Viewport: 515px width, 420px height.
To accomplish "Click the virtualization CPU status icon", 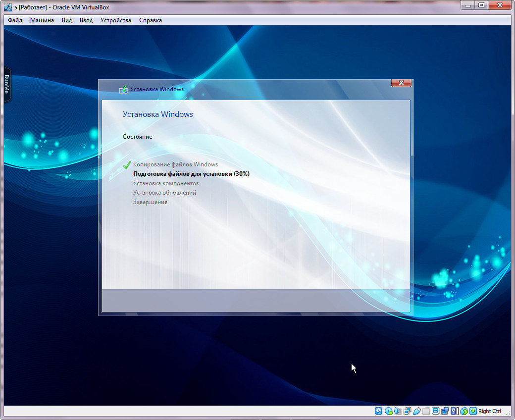I will 454,411.
